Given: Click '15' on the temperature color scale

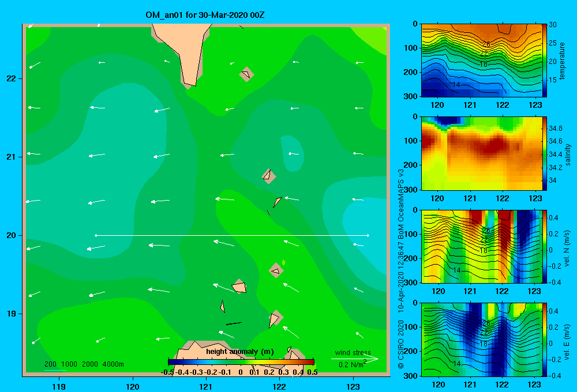Looking at the screenshot, I should (x=553, y=80).
